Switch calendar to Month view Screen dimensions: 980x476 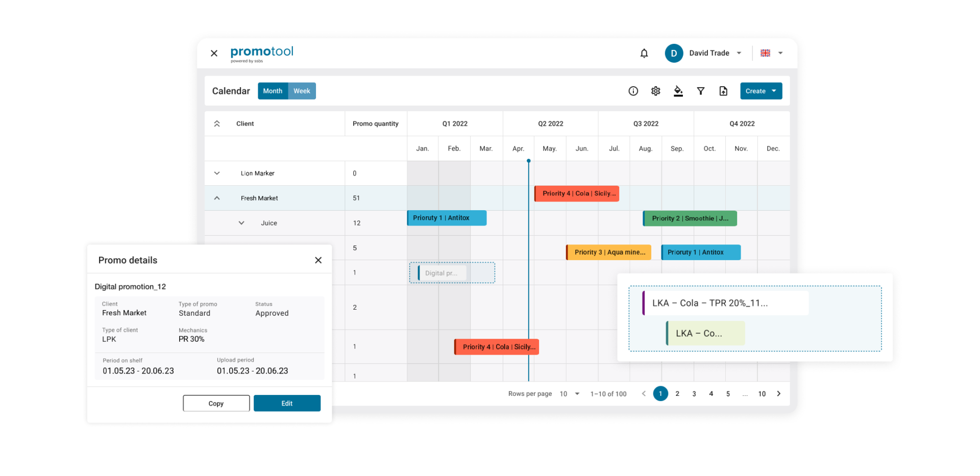[x=273, y=91]
